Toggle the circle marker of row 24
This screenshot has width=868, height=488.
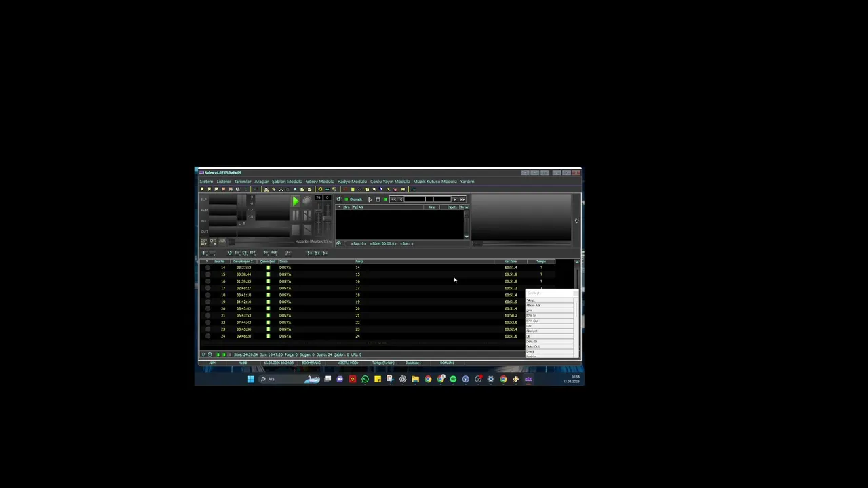208,336
